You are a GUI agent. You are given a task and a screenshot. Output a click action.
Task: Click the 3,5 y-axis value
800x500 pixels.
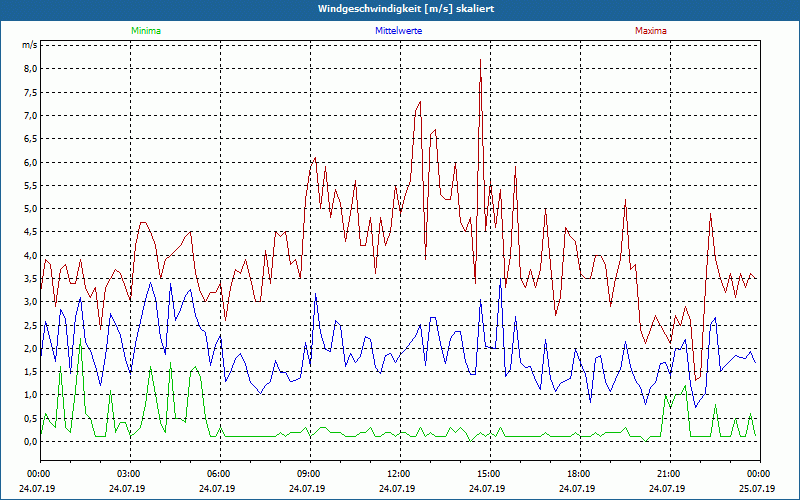[31, 279]
